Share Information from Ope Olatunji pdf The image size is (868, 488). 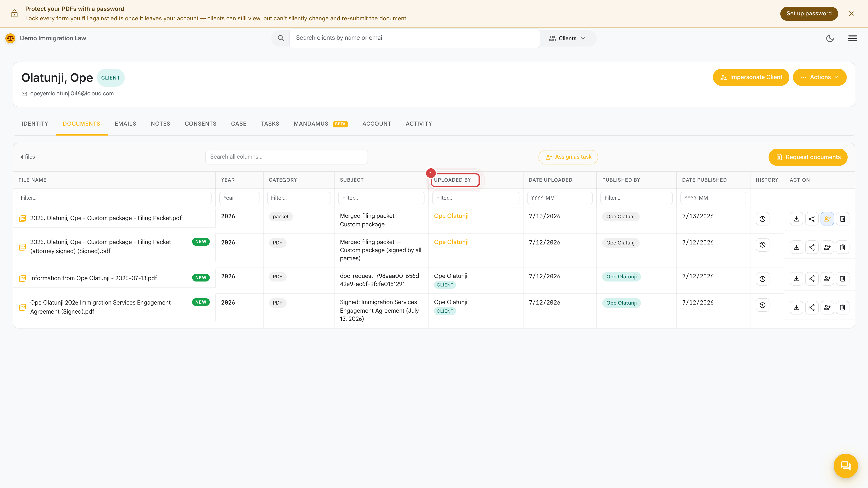click(x=812, y=279)
